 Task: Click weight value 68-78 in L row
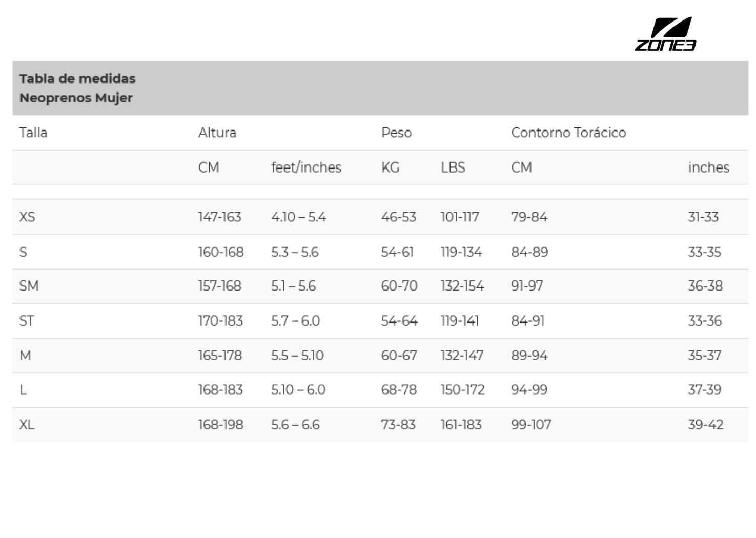pos(399,390)
